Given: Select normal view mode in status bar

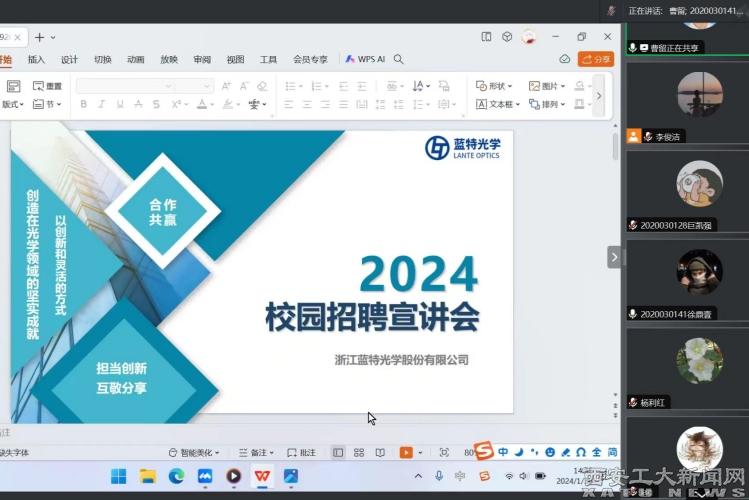Looking at the screenshot, I should [338, 453].
